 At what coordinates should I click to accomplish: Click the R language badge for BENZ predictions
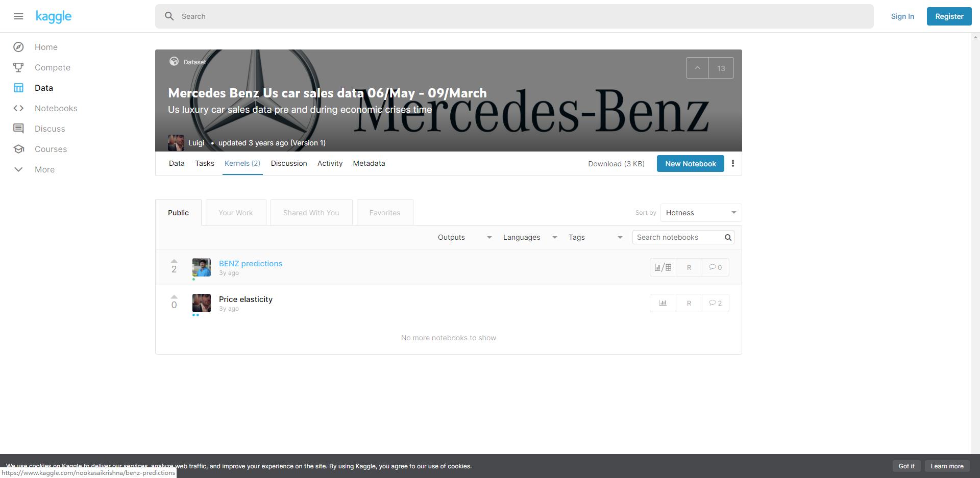689,267
